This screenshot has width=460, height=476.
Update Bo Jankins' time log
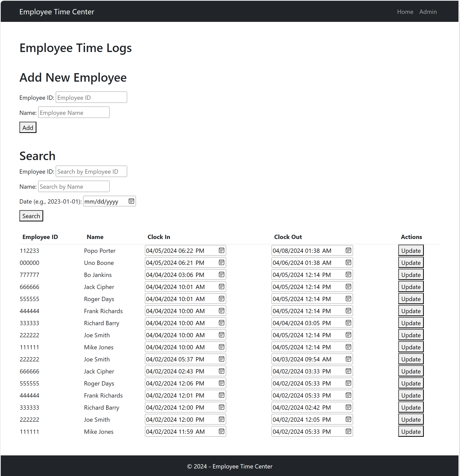point(411,274)
